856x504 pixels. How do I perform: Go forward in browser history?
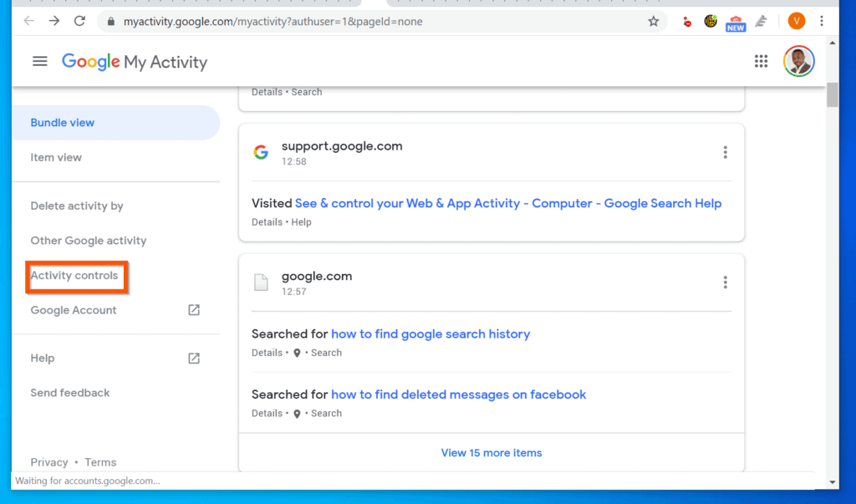point(54,21)
